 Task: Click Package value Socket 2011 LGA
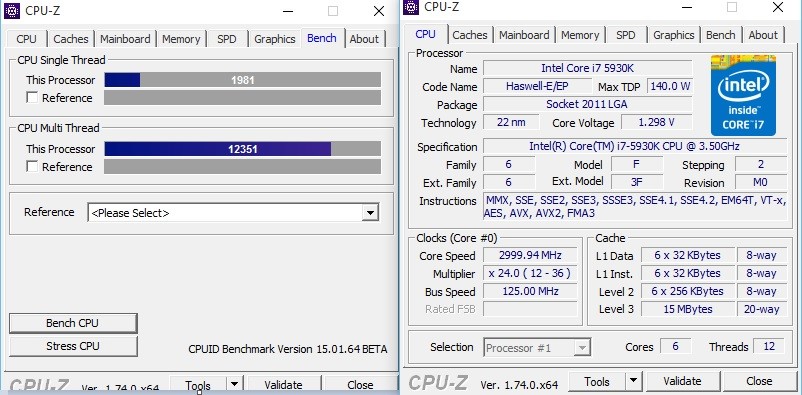tap(588, 104)
